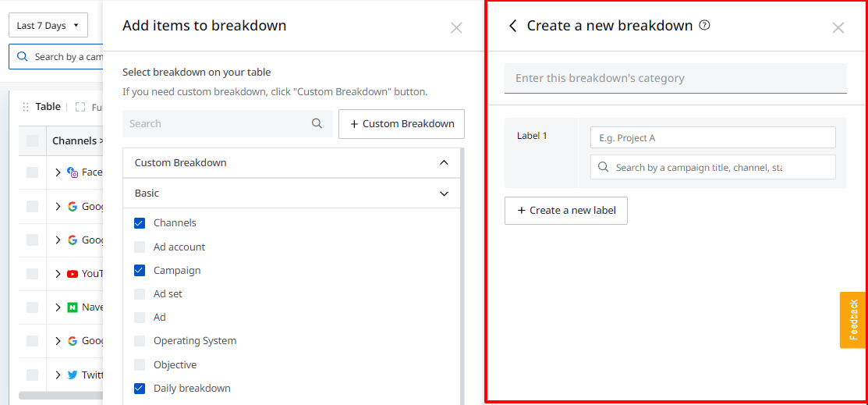Click the Facebook channel icon in table
868x405 pixels.
click(x=73, y=172)
